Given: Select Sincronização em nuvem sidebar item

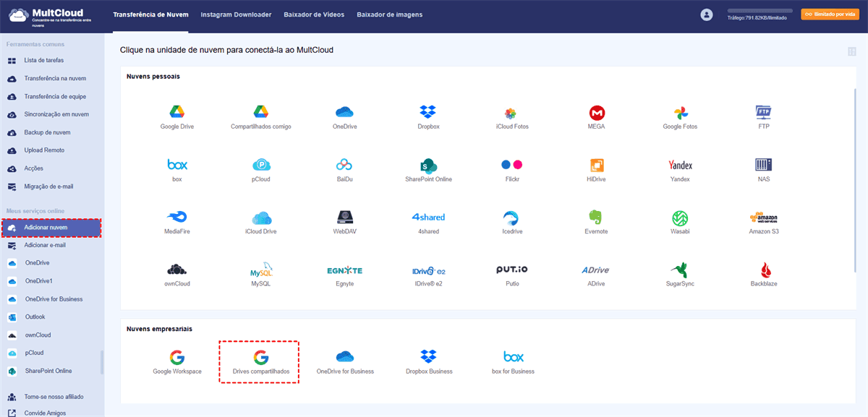Looking at the screenshot, I should pos(56,115).
